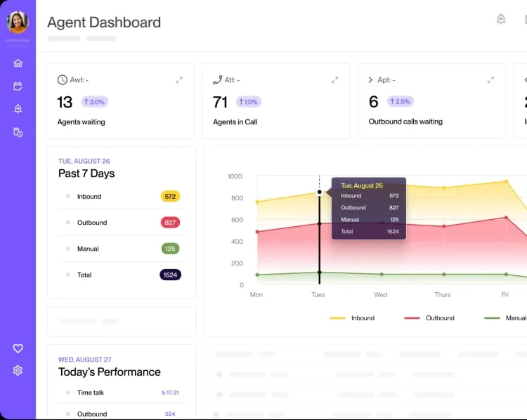This screenshot has height=420, width=527.
Task: Expand the Manual row in Past 7 Days
Action: click(67, 249)
